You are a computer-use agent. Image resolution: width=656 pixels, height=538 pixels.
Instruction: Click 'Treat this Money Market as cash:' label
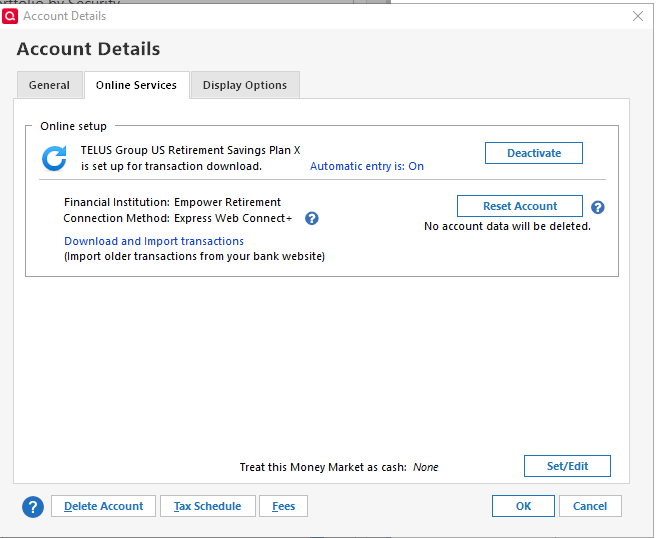[323, 467]
